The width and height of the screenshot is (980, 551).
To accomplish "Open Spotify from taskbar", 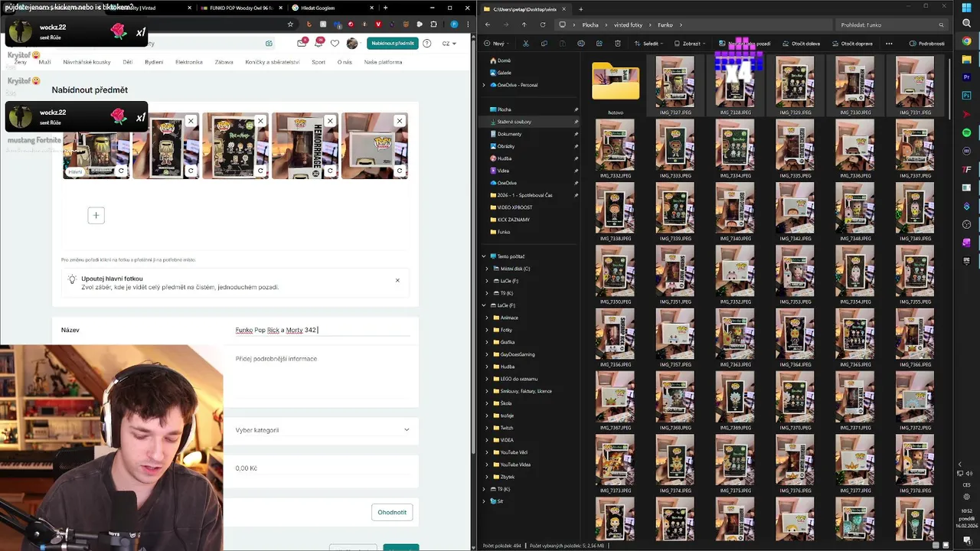I will (967, 133).
